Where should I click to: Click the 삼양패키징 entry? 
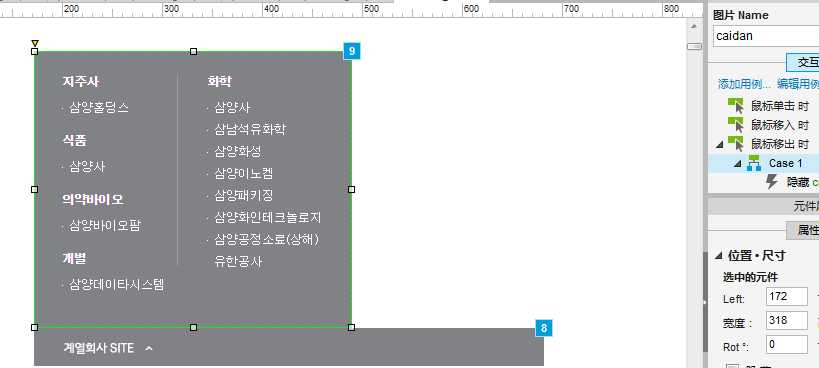click(x=243, y=195)
